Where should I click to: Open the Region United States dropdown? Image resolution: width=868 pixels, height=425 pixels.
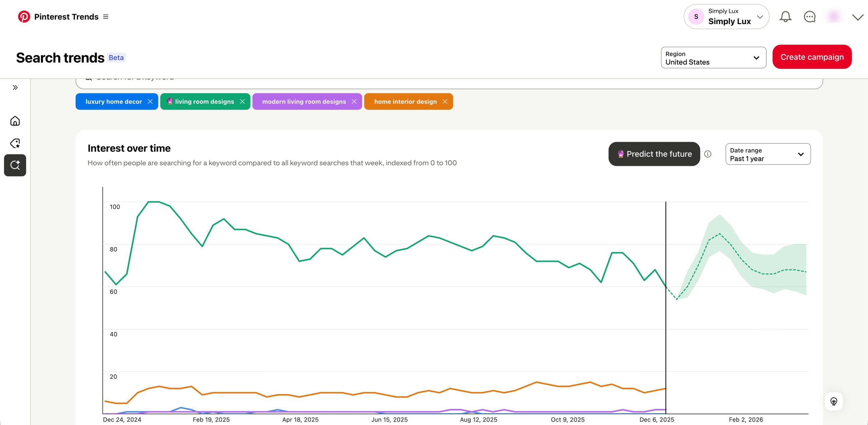[x=713, y=58]
